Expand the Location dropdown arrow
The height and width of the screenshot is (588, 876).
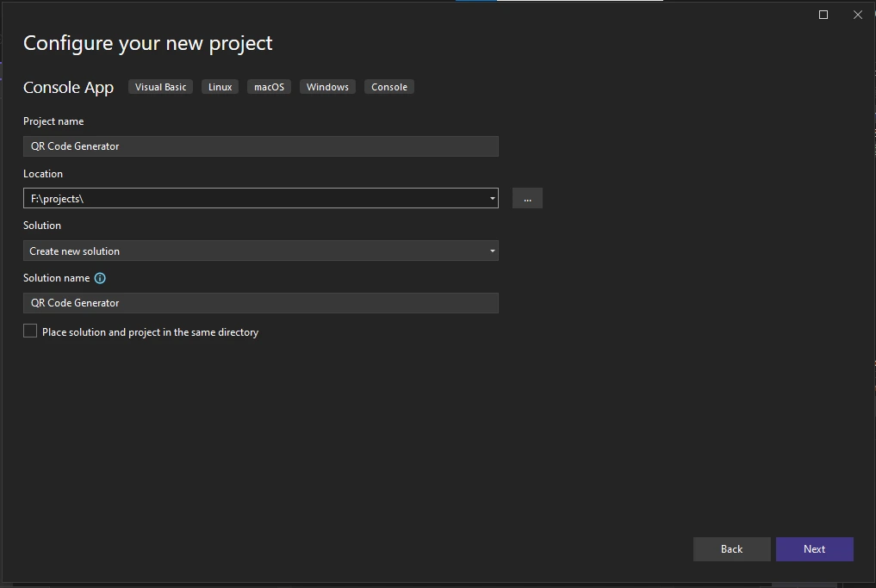(492, 198)
